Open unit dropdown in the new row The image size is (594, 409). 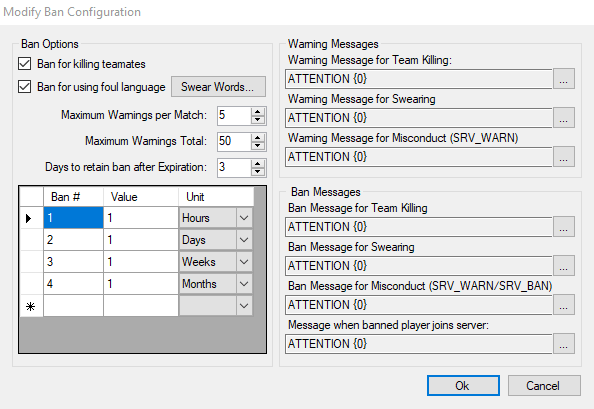coord(244,306)
